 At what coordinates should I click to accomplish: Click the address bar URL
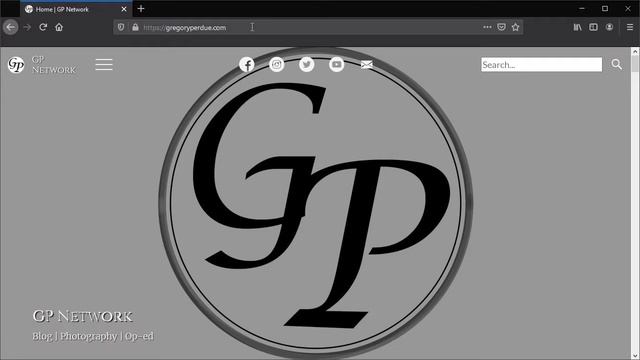coord(184,28)
